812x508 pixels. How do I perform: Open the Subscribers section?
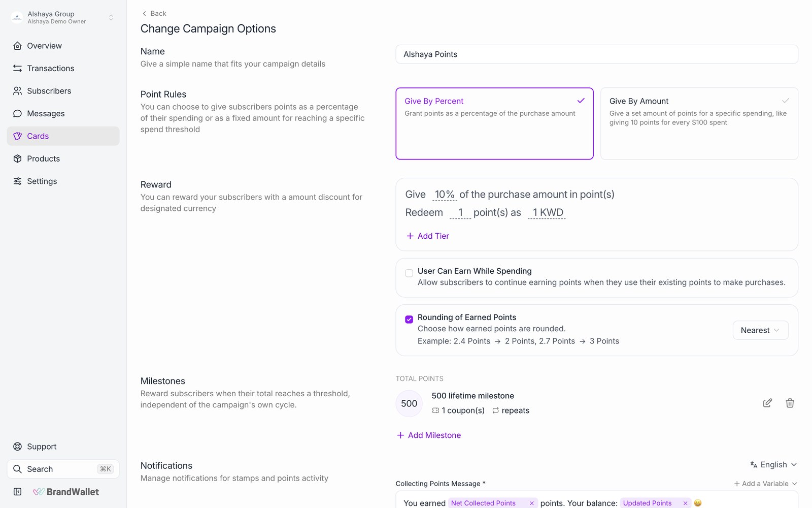[63, 91]
